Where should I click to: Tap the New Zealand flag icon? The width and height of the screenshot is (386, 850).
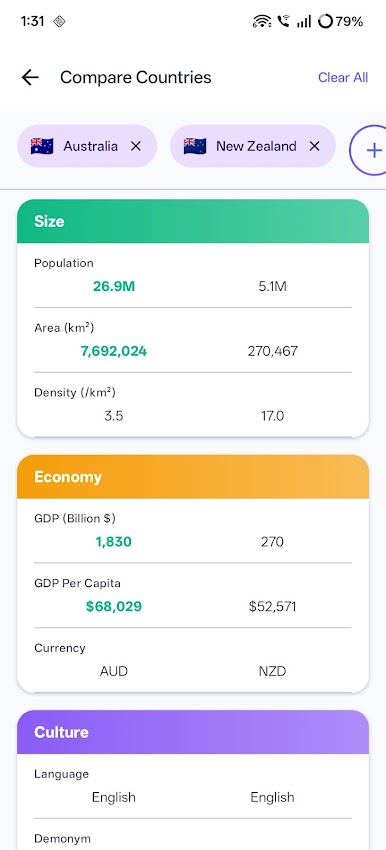(x=195, y=146)
